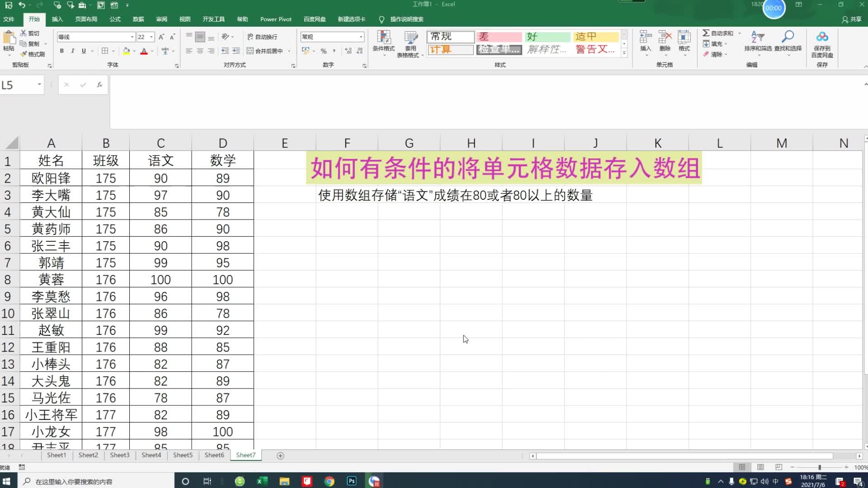This screenshot has height=488, width=868.
Task: Apply the 差 (Bad) red style swatch
Action: click(499, 37)
